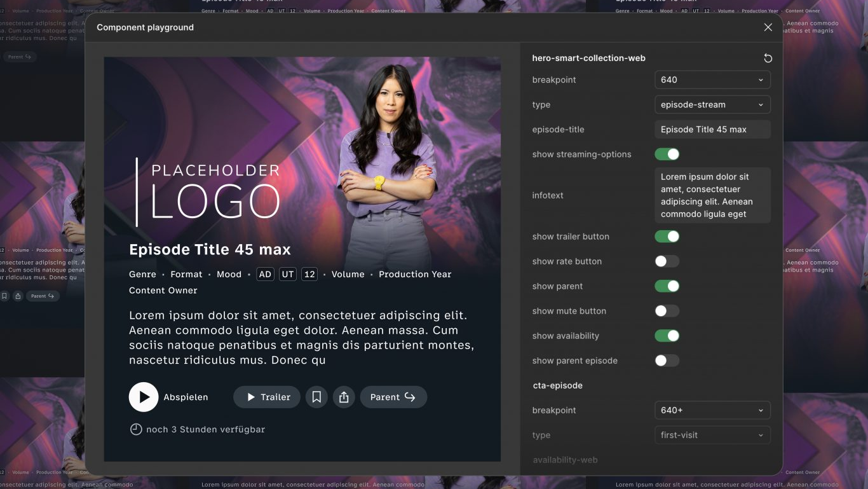The image size is (868, 489).
Task: Click the share icon in the preview
Action: (x=344, y=397)
